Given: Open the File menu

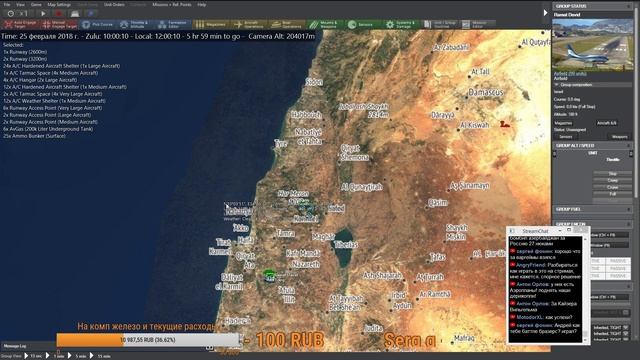Looking at the screenshot, I should point(7,4).
